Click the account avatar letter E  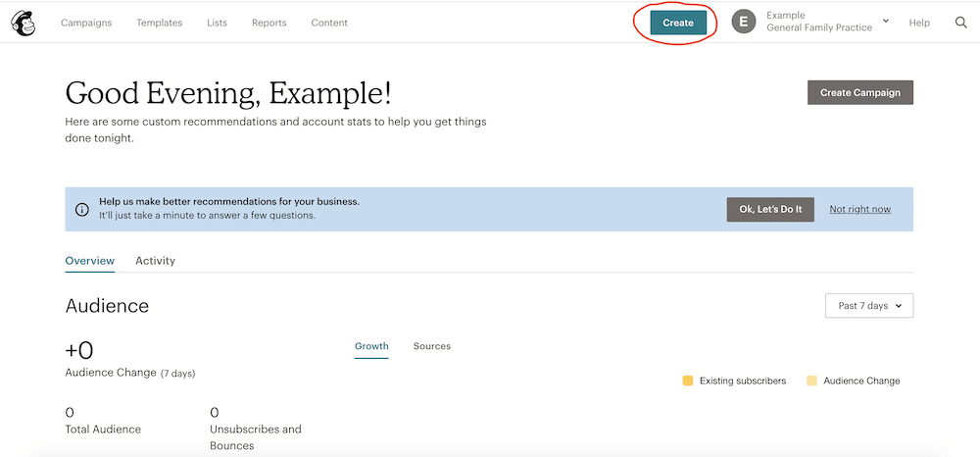click(x=743, y=22)
